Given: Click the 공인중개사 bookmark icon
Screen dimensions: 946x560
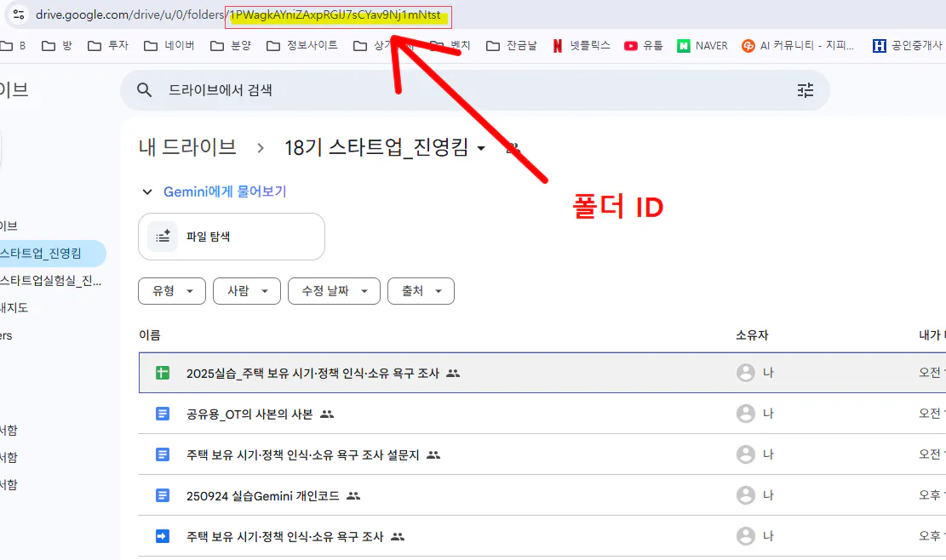Looking at the screenshot, I should coord(880,44).
